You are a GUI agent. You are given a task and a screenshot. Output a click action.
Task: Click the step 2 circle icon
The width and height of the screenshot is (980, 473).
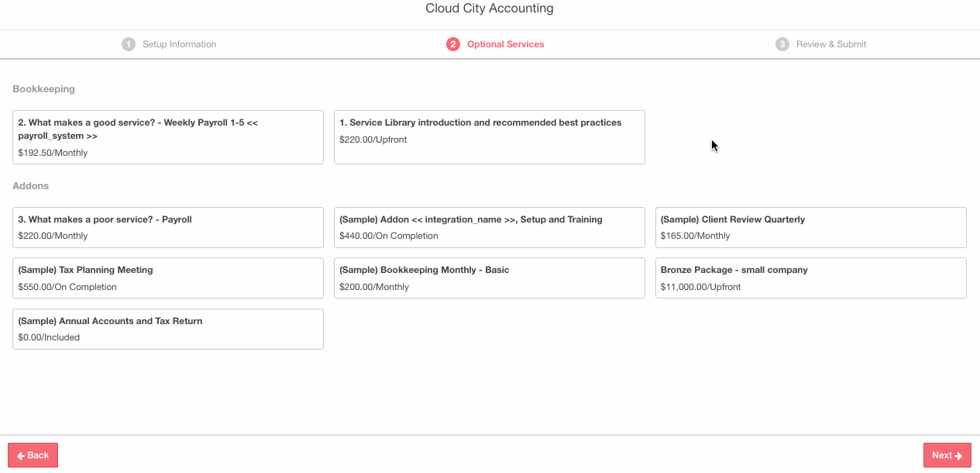[x=453, y=44]
